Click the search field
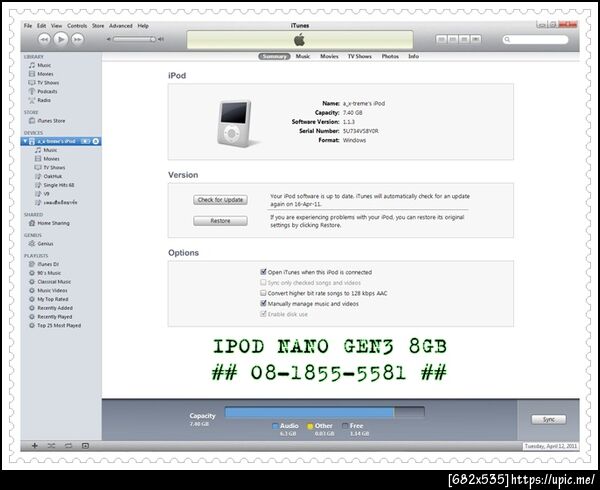 [535, 39]
